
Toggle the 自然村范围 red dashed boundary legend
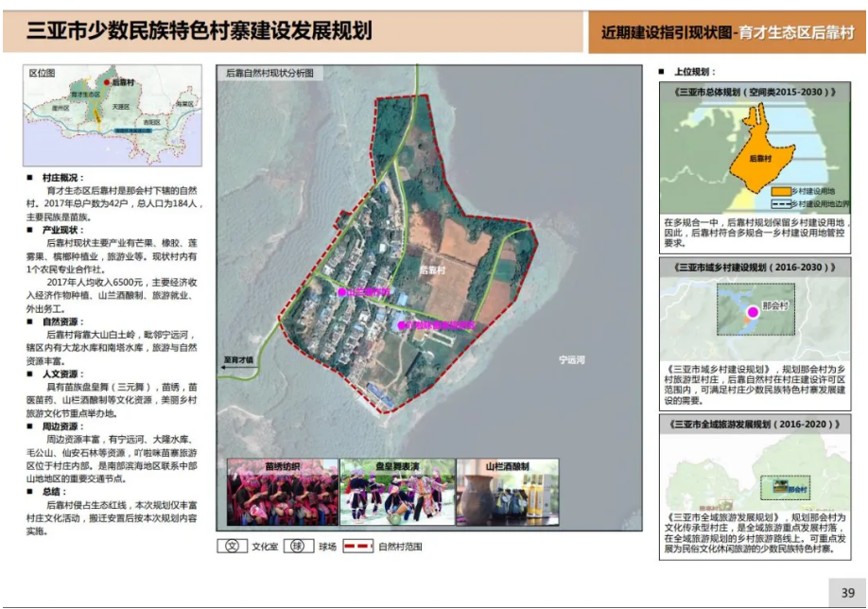356,547
